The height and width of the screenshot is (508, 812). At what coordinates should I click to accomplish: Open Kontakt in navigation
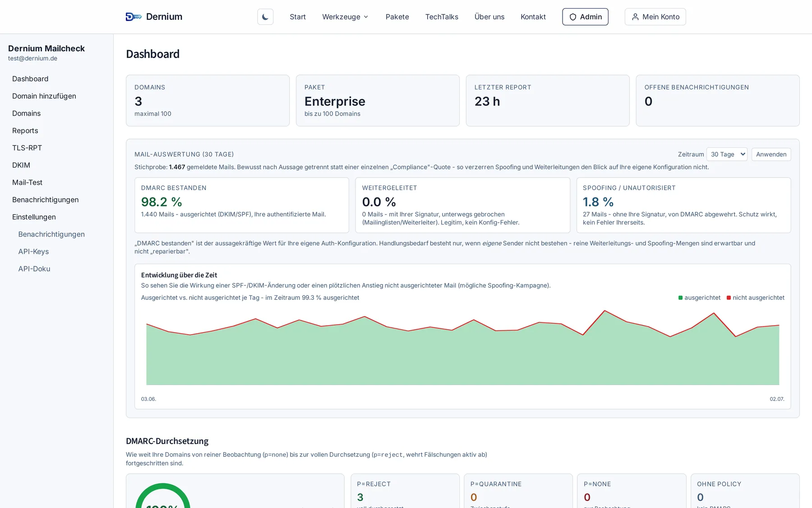coord(533,17)
